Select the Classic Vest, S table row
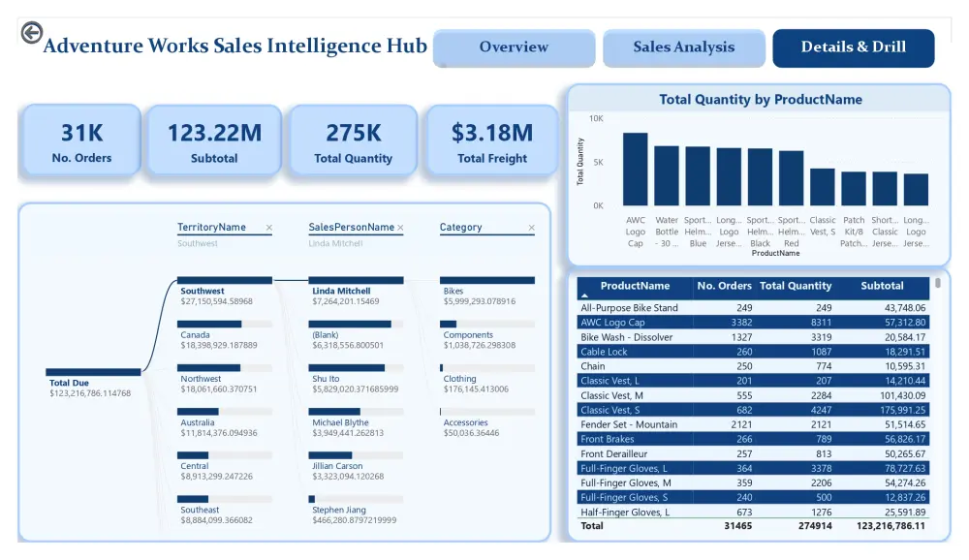 click(x=753, y=410)
